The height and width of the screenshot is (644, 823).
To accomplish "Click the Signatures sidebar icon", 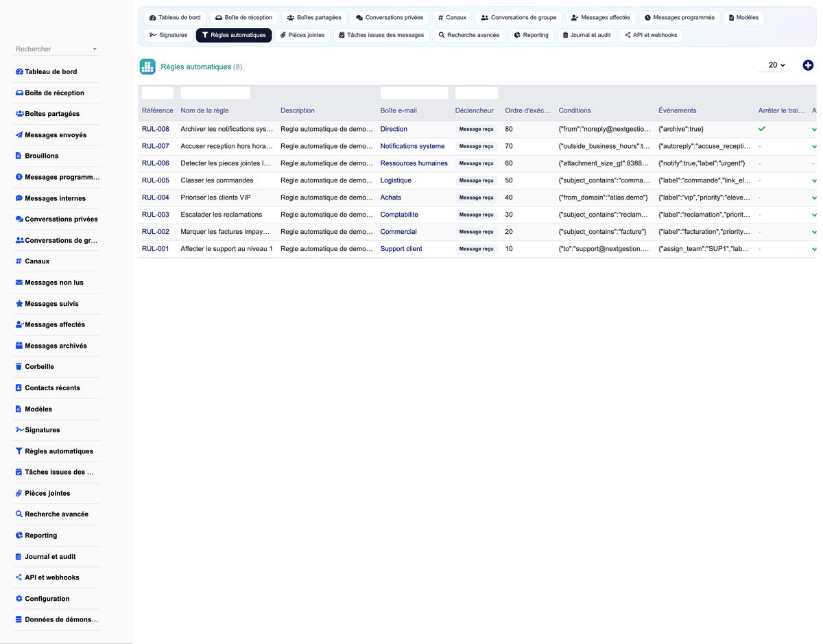I will click(x=19, y=430).
